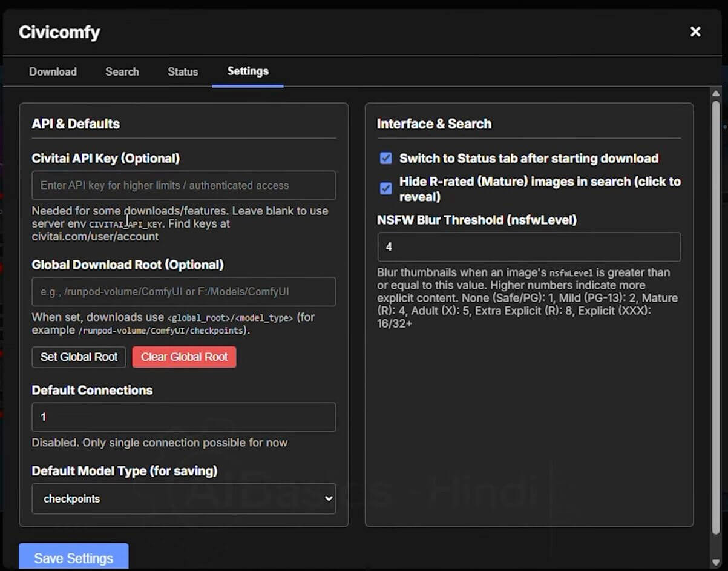The height and width of the screenshot is (571, 728).
Task: Click the scrollbar up arrow
Action: click(x=716, y=94)
